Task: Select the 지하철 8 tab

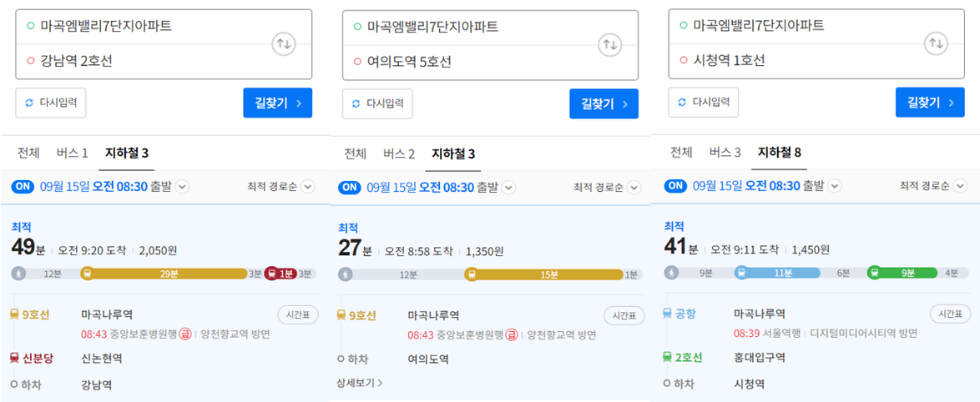Action: pyautogui.click(x=779, y=152)
